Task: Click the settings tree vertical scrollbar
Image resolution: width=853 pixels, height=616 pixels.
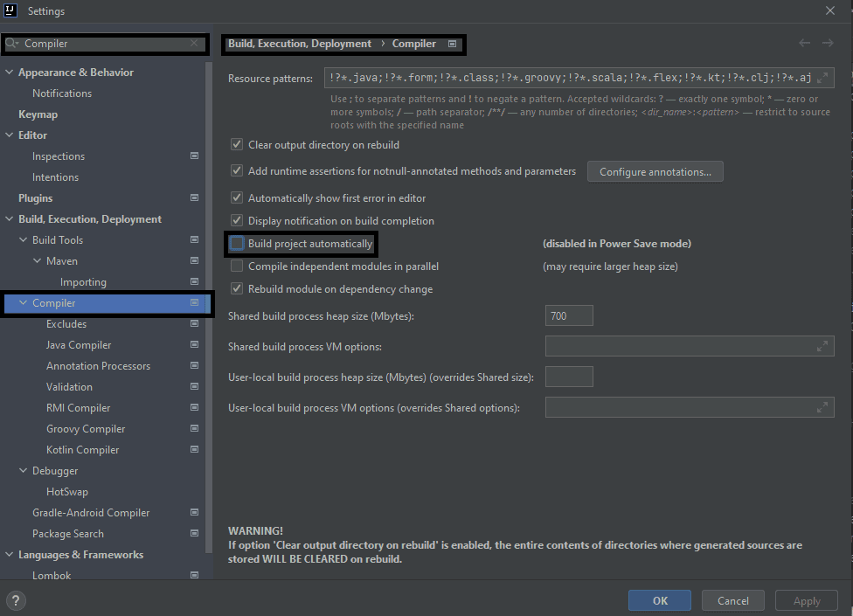Action: point(209,308)
